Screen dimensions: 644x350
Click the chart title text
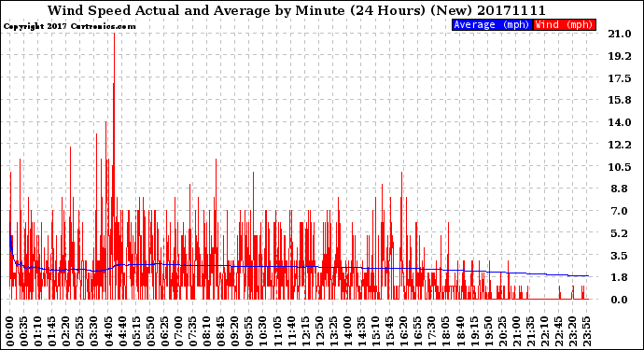(x=297, y=10)
